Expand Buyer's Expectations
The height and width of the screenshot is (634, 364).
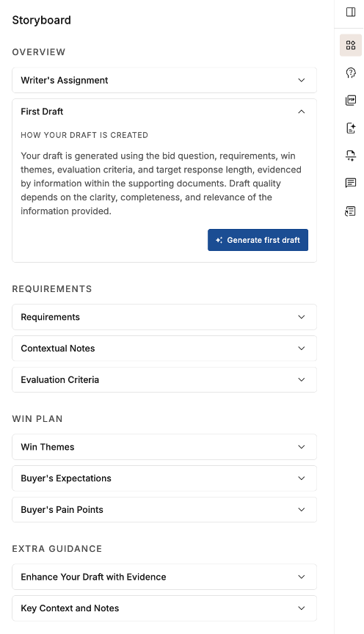[164, 478]
